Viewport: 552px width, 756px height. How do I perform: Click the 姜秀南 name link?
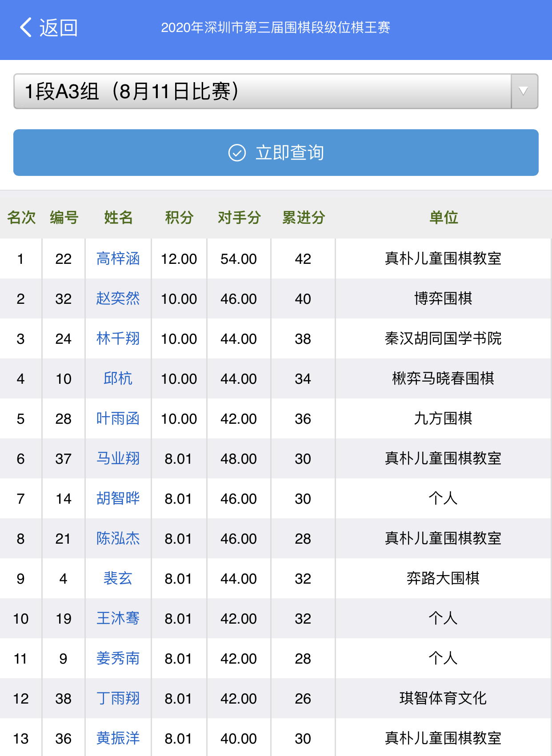(118, 658)
